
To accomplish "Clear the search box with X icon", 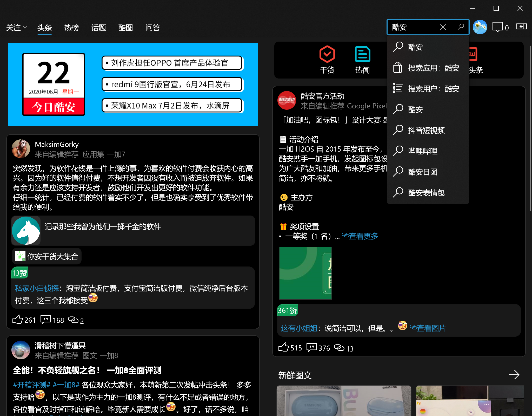I will coord(443,27).
